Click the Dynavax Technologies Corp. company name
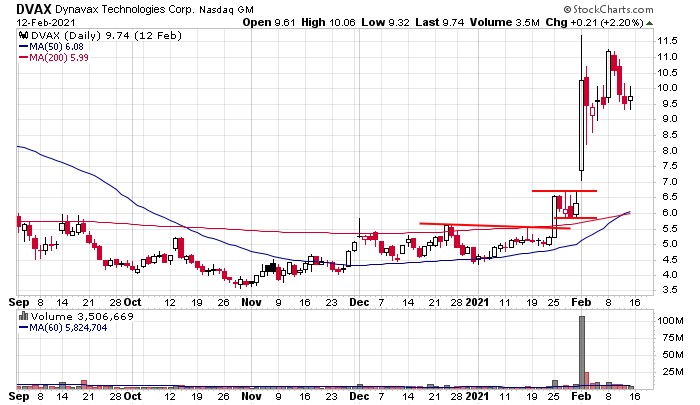This screenshot has width=700, height=405. tap(125, 9)
